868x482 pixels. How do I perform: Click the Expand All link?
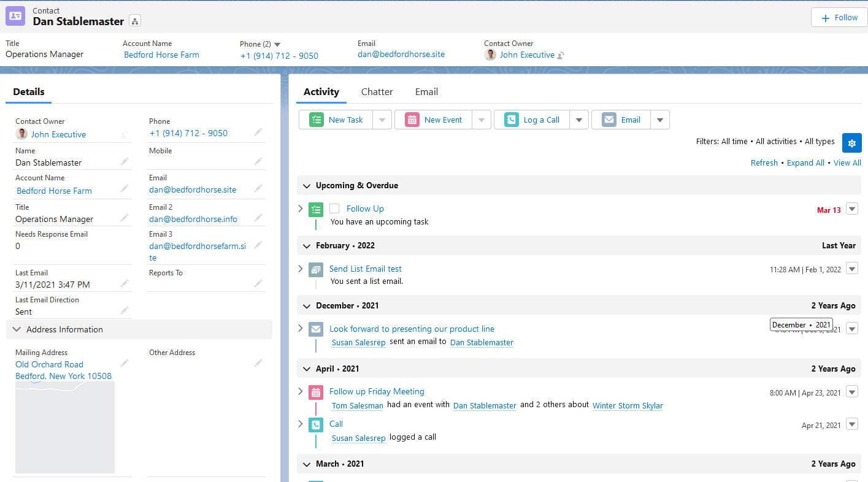click(x=805, y=163)
